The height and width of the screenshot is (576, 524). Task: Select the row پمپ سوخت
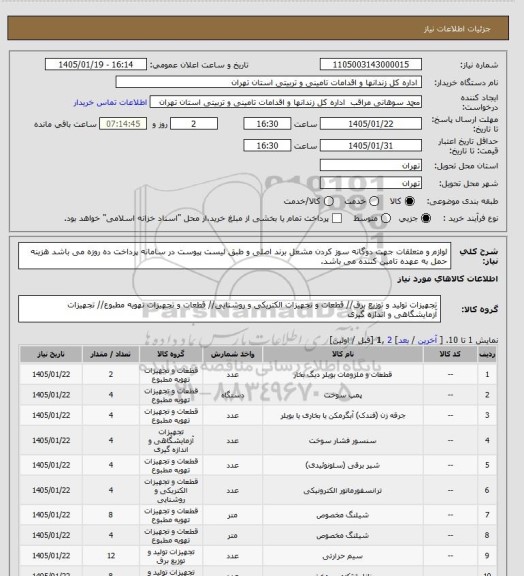pos(258,395)
